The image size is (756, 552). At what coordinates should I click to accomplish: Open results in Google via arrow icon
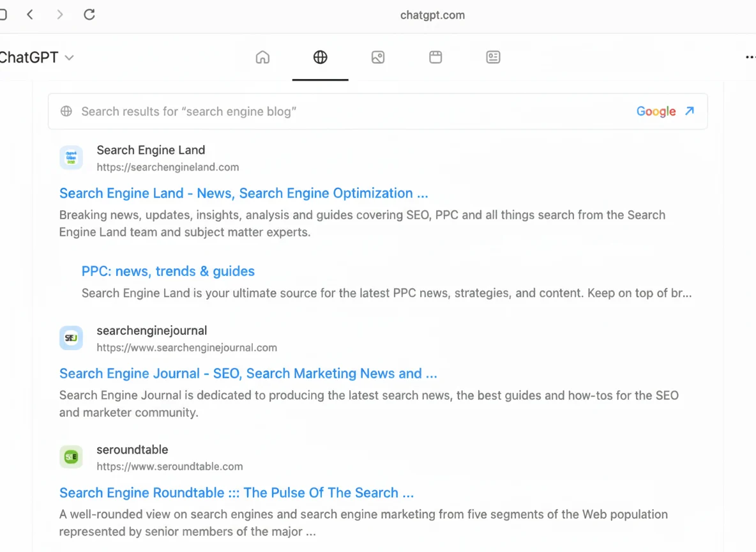pyautogui.click(x=690, y=111)
